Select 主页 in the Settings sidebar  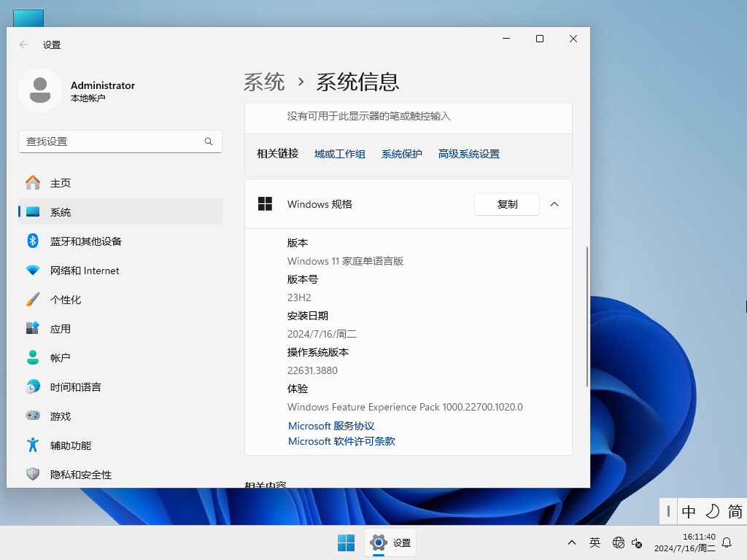[x=61, y=182]
